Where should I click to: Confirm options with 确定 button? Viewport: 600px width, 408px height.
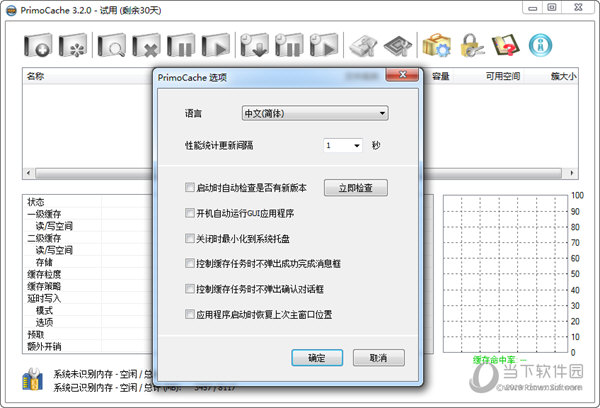click(x=317, y=358)
